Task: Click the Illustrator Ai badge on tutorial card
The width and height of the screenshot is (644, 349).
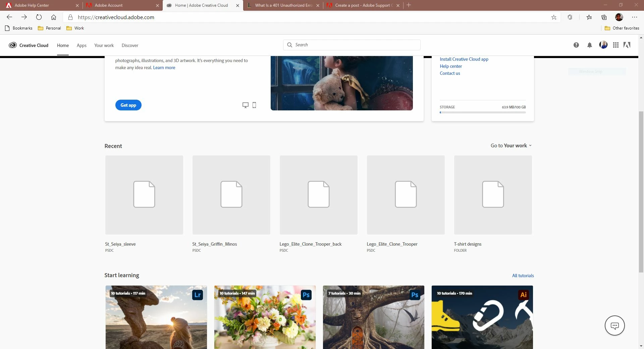Action: [523, 295]
